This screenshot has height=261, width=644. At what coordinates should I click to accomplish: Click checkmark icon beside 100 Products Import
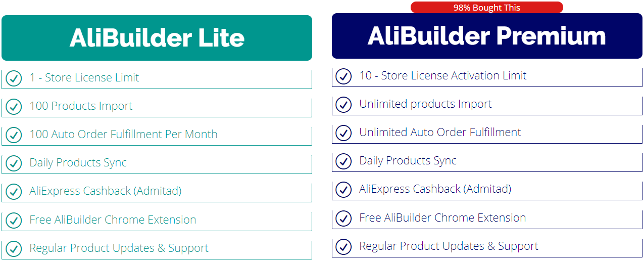tap(14, 107)
